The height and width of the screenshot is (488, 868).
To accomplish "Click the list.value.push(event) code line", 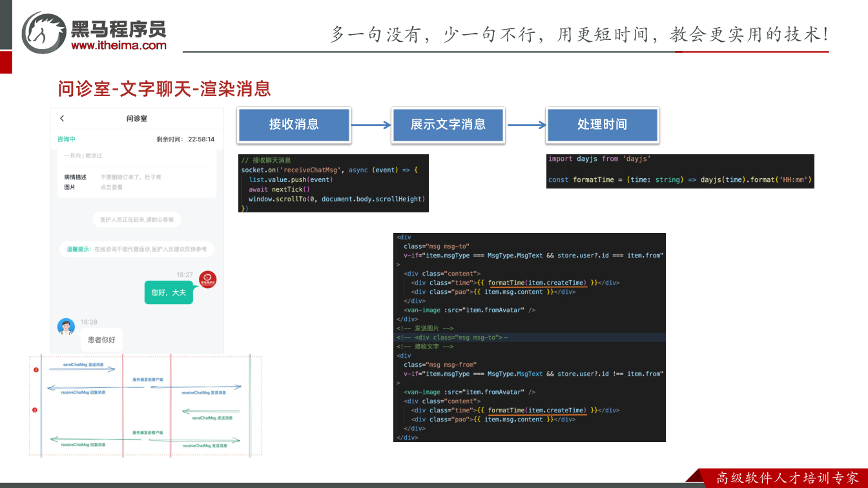I will [290, 179].
